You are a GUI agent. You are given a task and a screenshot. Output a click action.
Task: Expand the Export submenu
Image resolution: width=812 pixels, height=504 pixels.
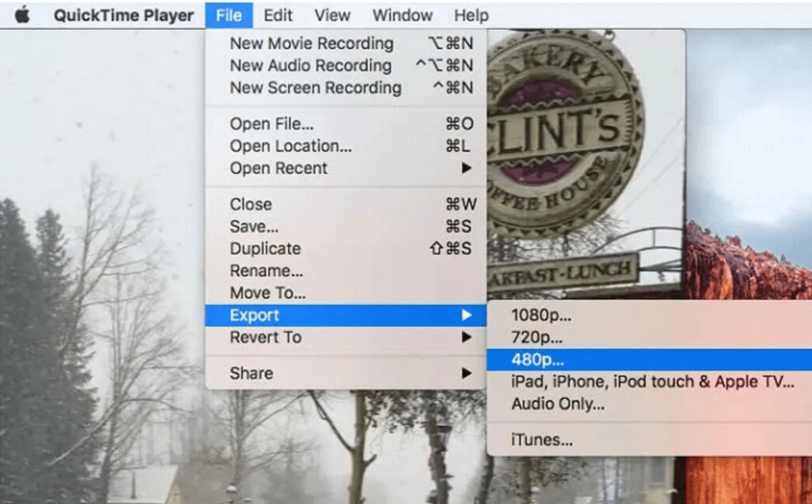point(346,315)
